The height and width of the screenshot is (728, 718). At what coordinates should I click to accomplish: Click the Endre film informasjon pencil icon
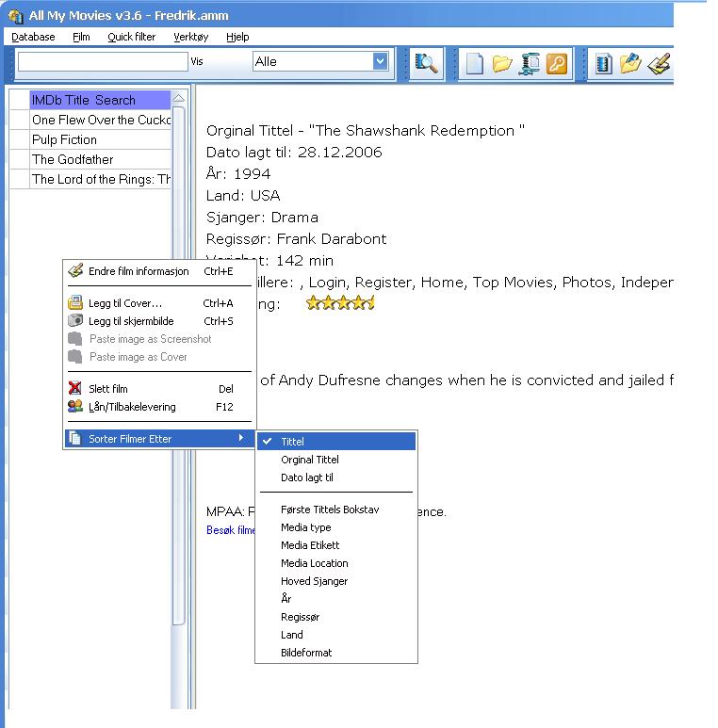point(75,270)
